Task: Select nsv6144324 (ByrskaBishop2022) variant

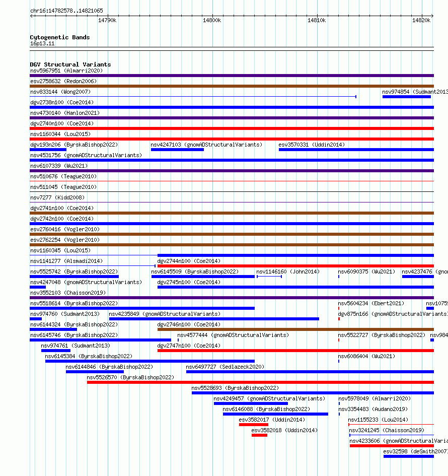Action: pyautogui.click(x=74, y=324)
